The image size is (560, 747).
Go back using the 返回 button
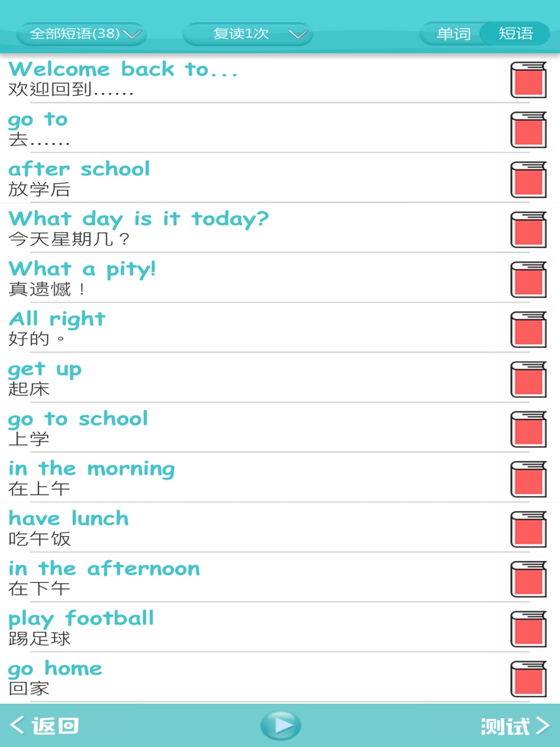click(x=45, y=726)
